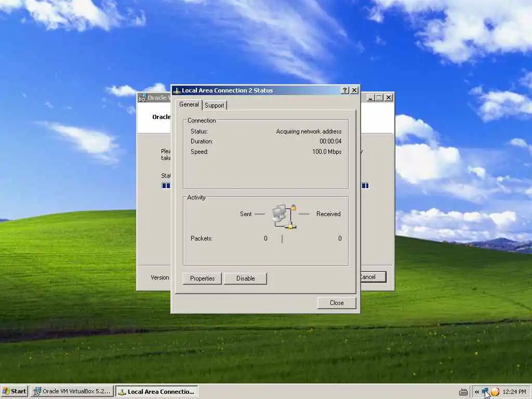Click the installer progress bar

(365, 185)
